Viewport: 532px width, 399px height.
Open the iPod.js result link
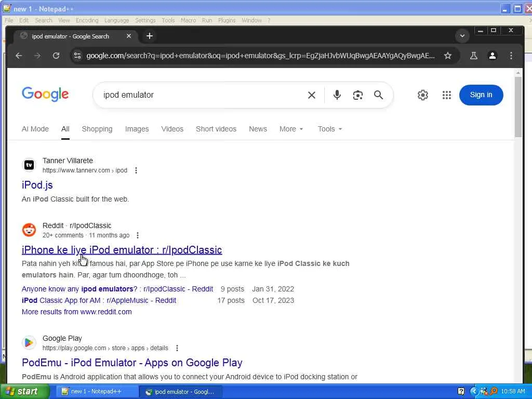point(37,185)
